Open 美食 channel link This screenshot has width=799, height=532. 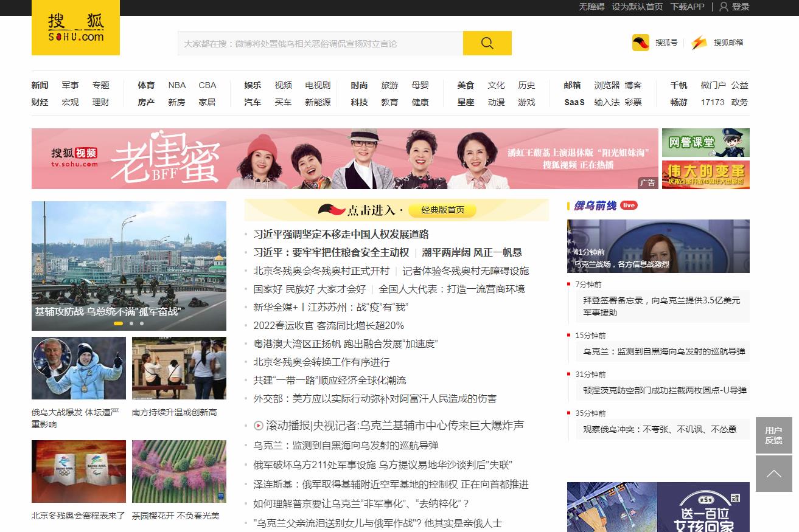(x=466, y=85)
